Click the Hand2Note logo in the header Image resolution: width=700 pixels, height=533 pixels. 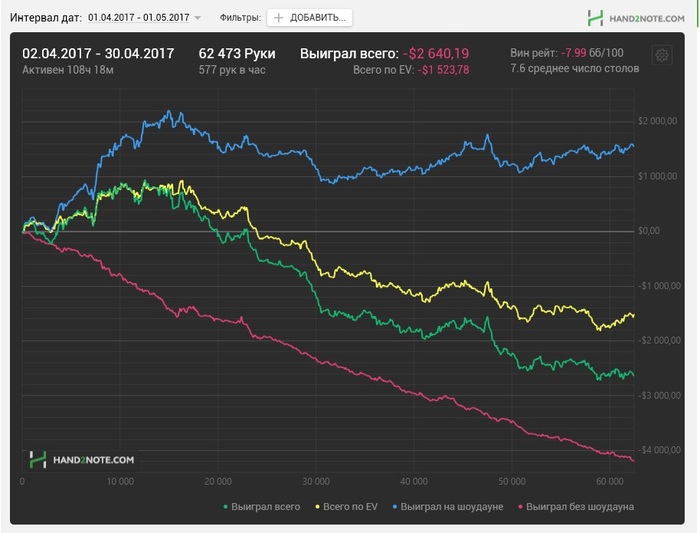coord(635,18)
